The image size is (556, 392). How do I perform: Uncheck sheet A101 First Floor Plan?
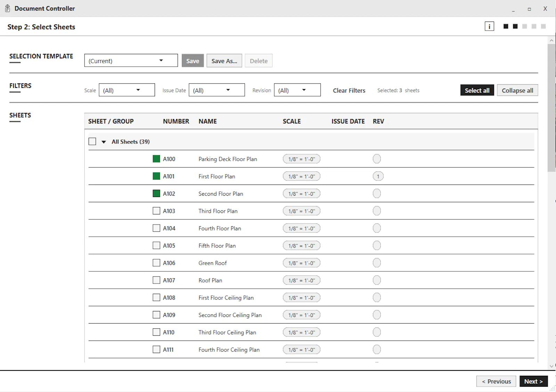click(x=156, y=176)
